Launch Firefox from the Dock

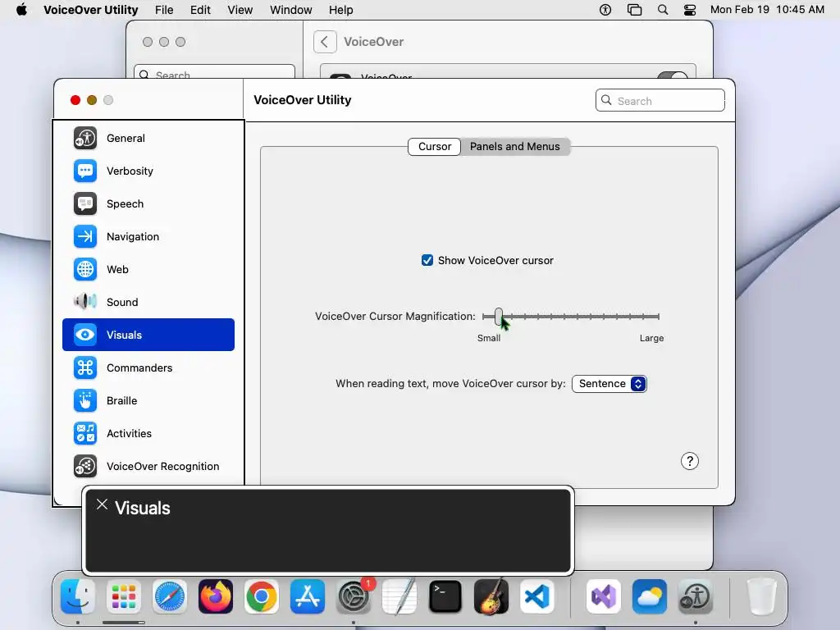(x=216, y=596)
